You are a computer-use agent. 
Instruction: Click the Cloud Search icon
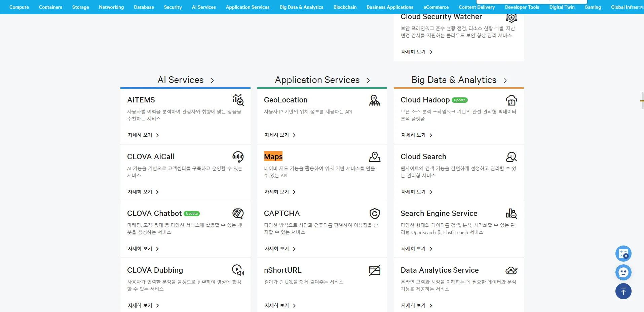512,157
